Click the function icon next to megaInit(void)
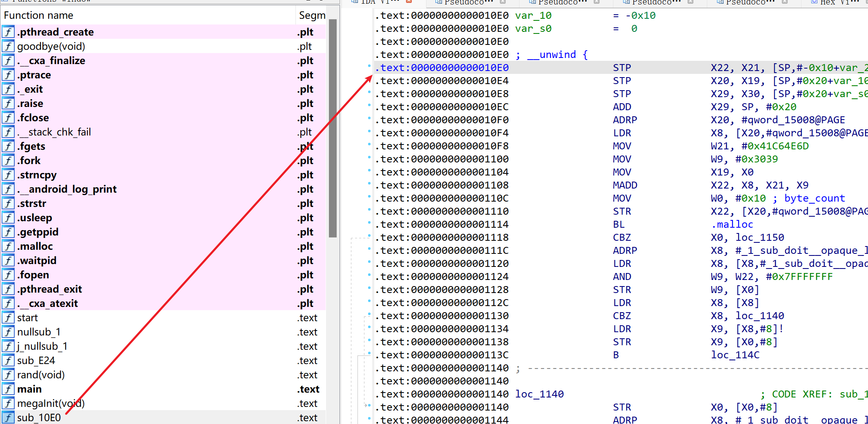Image resolution: width=868 pixels, height=424 pixels. (8, 403)
